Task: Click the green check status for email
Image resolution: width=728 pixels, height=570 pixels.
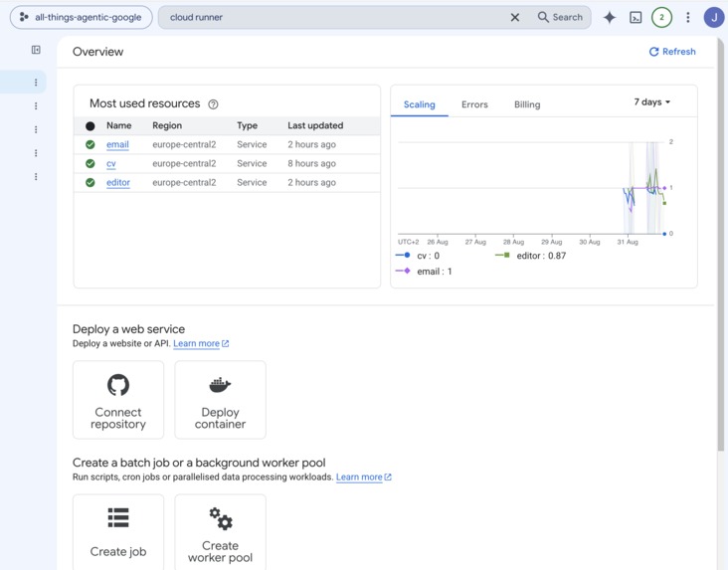Action: (x=91, y=144)
